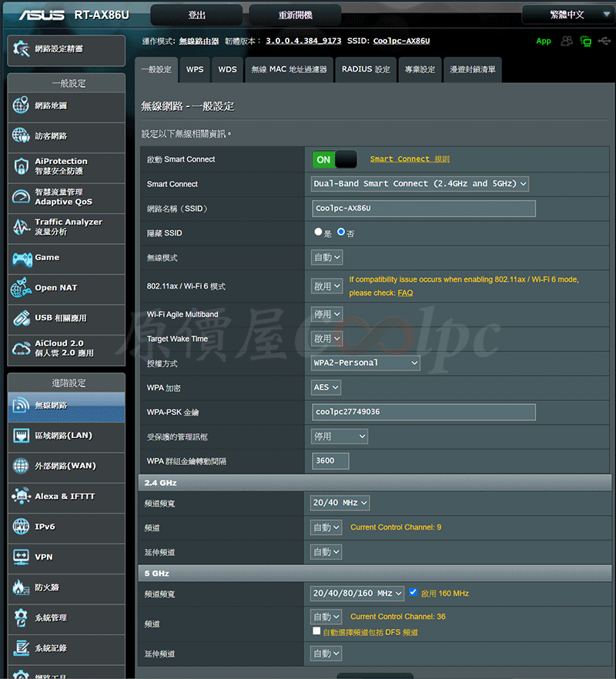Viewport: 616px width, 679px height.
Task: Click the 網路地圖 network map globe icon
Action: (x=21, y=106)
